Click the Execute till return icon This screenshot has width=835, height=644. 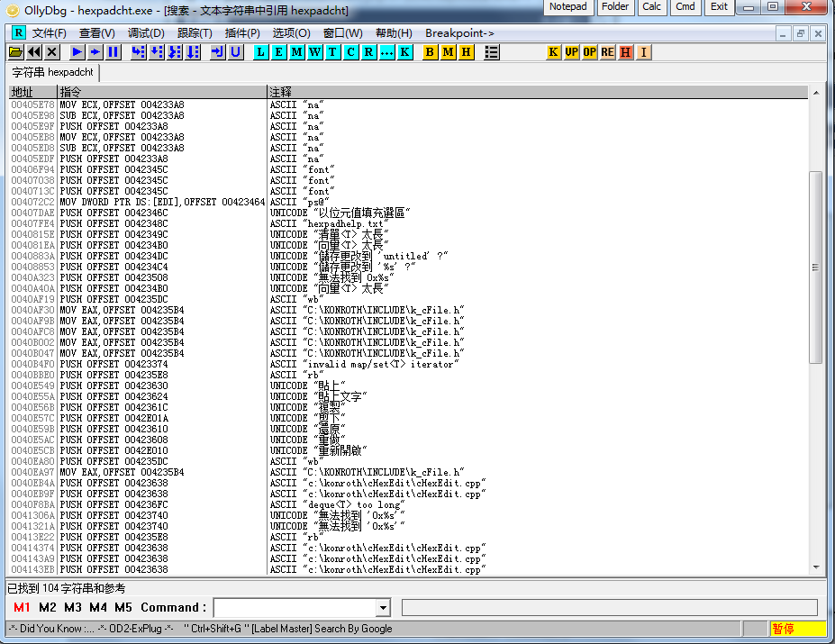click(x=217, y=52)
